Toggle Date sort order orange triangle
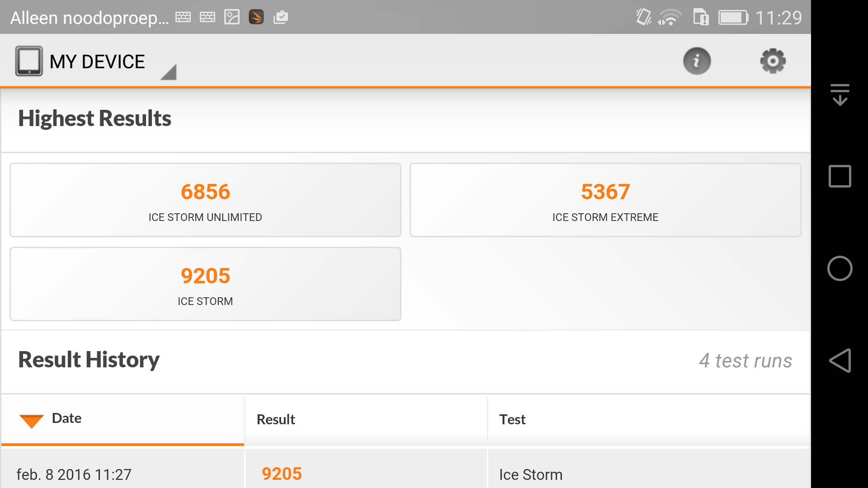 [x=31, y=421]
